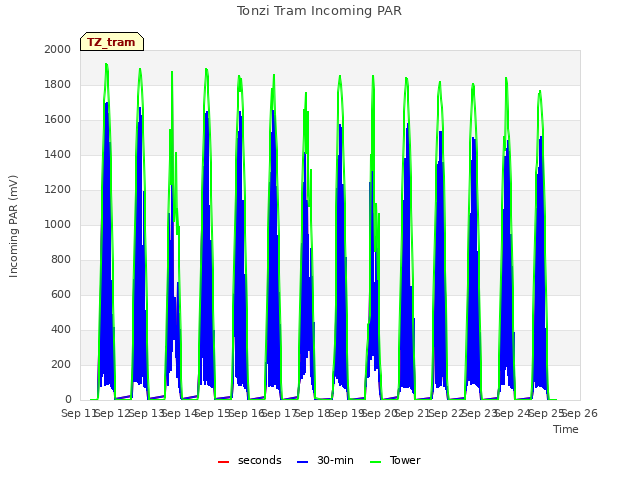Click the green Tower legend swatch
The image size is (640, 480).
[x=375, y=462]
